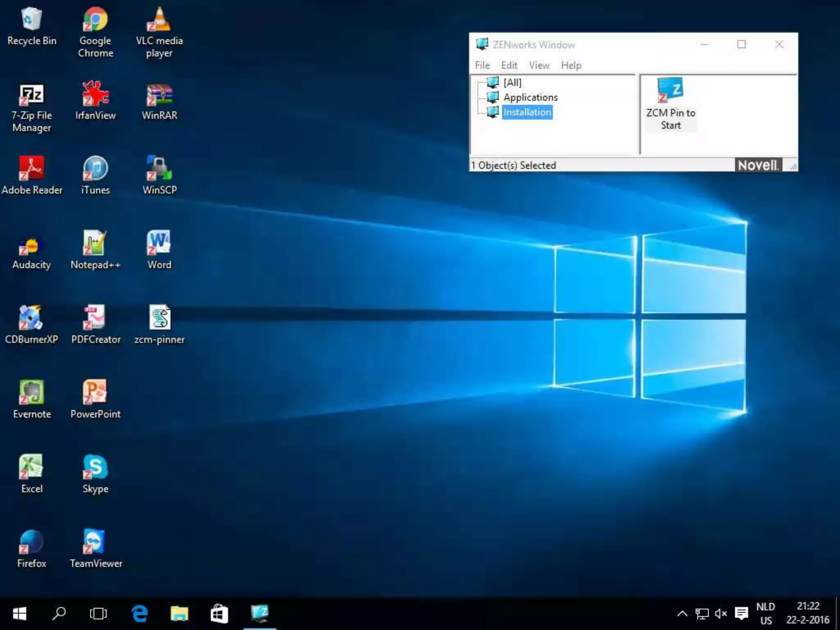Select the VLC media player shortcut
The height and width of the screenshot is (630, 840).
(159, 32)
